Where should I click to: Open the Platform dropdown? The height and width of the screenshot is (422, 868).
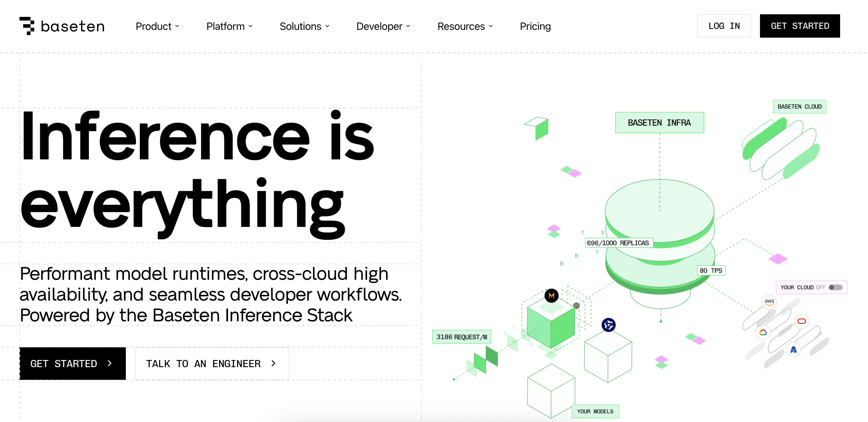coord(229,26)
